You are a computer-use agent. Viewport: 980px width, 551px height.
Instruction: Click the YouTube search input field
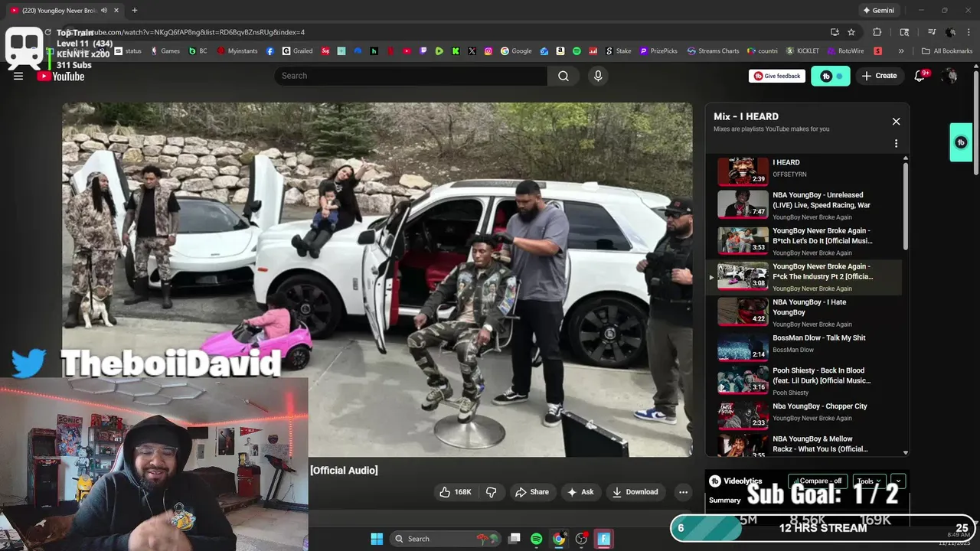(411, 76)
